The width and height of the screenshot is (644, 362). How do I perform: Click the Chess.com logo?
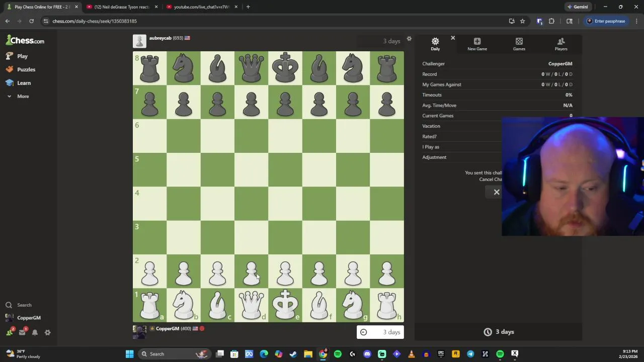[25, 40]
